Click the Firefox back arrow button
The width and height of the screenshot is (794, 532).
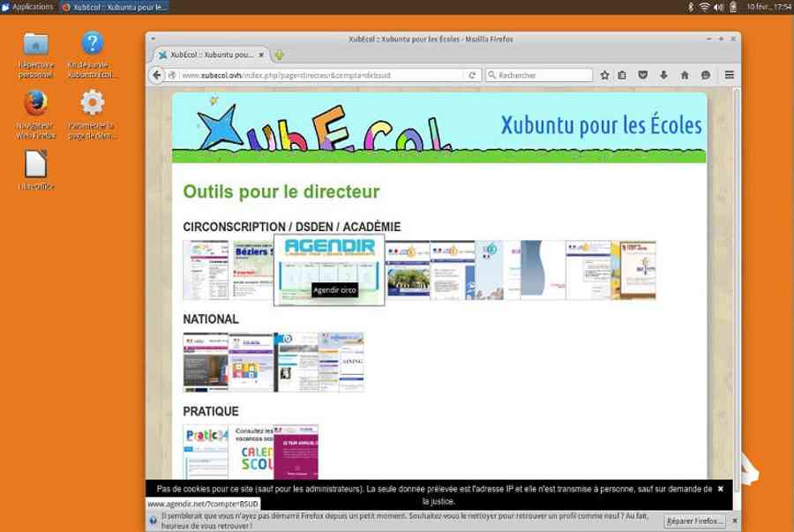(x=158, y=75)
